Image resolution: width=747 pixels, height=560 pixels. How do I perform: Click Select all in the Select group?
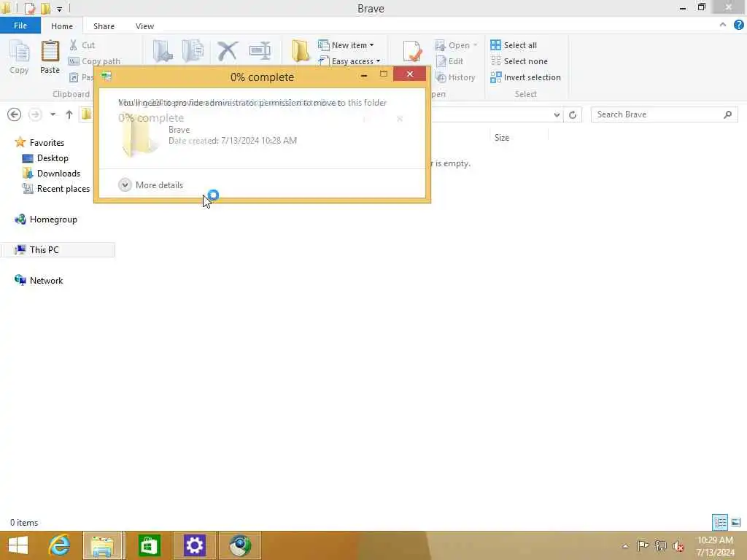pos(514,45)
